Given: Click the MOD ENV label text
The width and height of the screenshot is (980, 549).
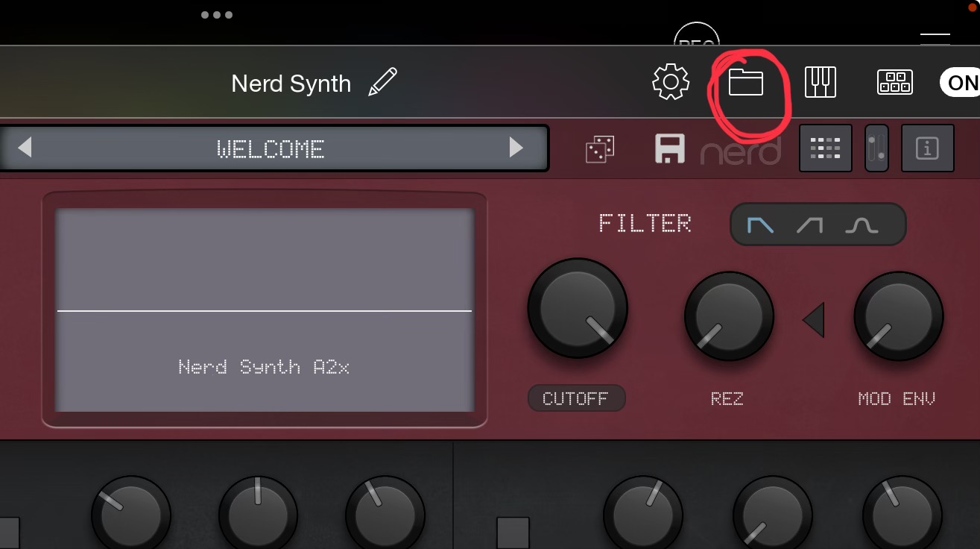Looking at the screenshot, I should coord(897,398).
